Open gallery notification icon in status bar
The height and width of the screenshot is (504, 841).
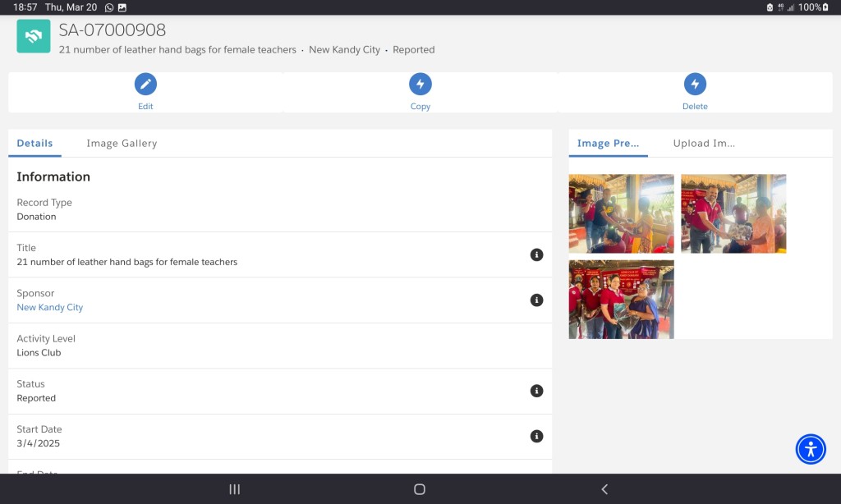click(122, 7)
